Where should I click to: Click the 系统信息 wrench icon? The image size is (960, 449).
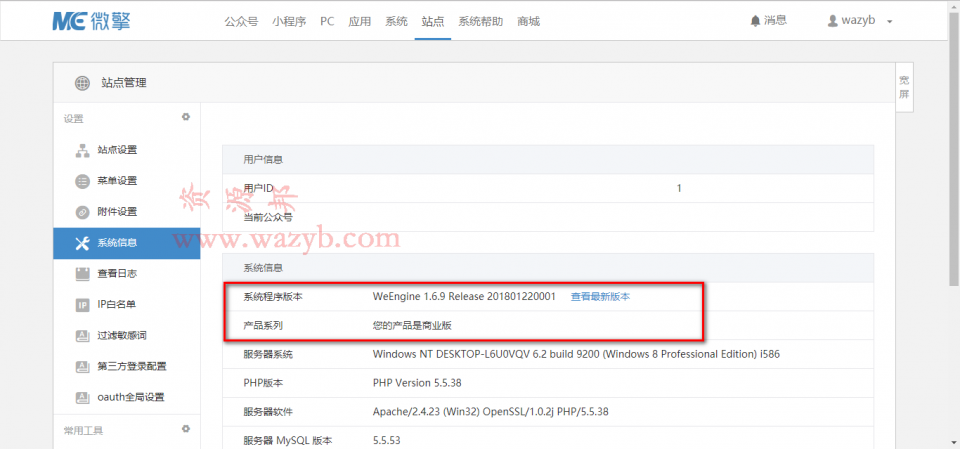pos(82,243)
